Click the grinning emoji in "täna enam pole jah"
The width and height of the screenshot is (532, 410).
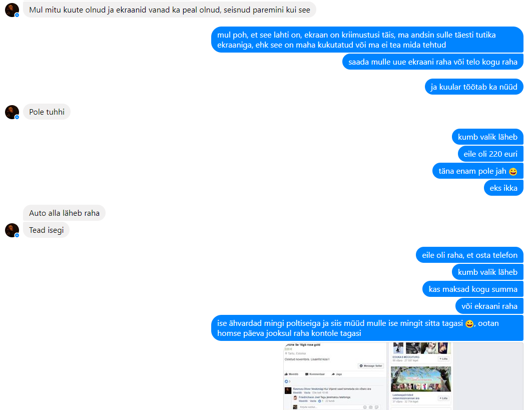(x=513, y=171)
